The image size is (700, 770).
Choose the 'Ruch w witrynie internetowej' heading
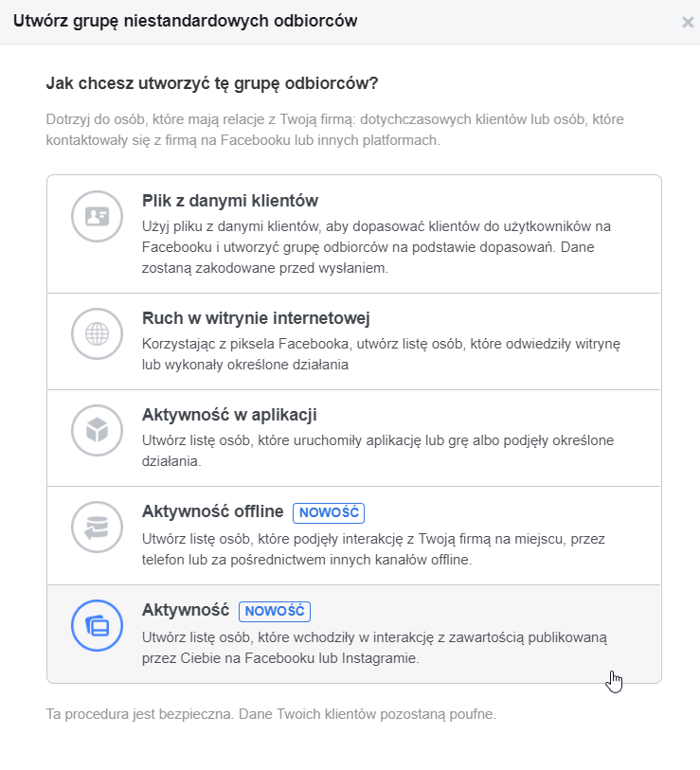point(255,318)
